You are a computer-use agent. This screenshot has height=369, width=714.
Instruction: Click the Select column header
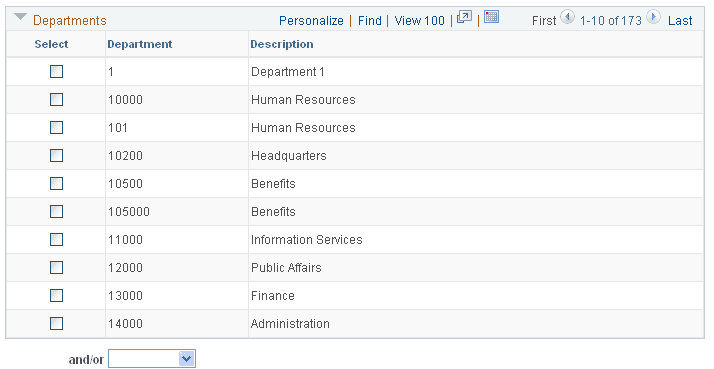tap(51, 44)
